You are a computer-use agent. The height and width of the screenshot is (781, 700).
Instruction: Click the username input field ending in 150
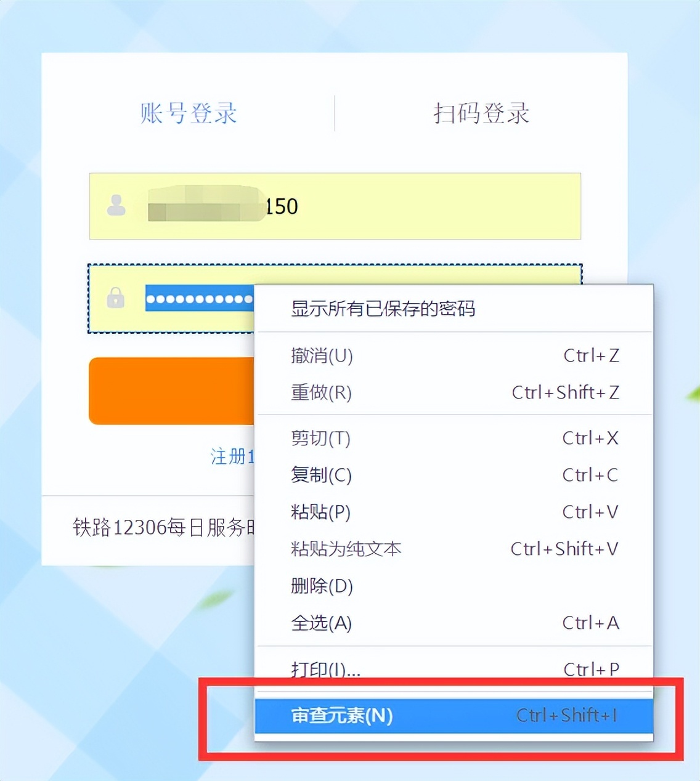tap(335, 206)
